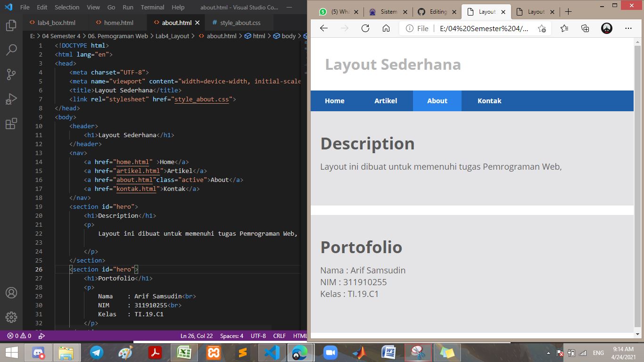644x362 pixels.
Task: Click the About link in the webpage nav
Action: (437, 101)
